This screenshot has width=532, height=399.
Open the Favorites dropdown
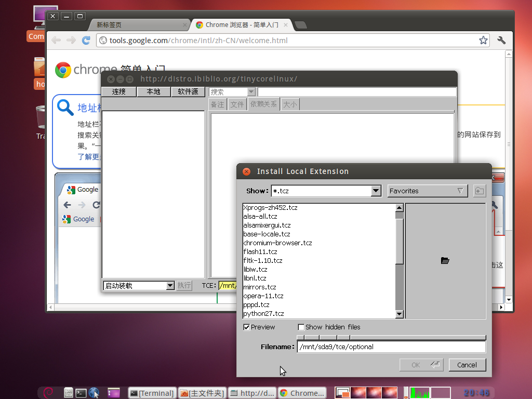pyautogui.click(x=428, y=191)
